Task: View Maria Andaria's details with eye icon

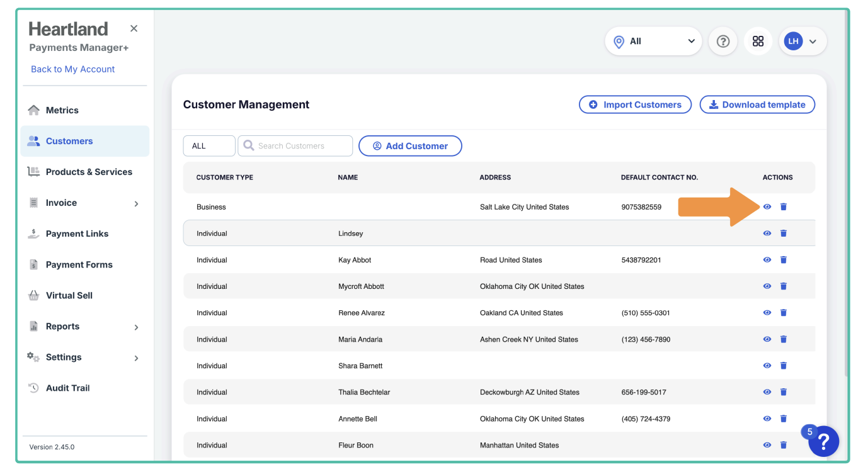Action: pos(767,339)
